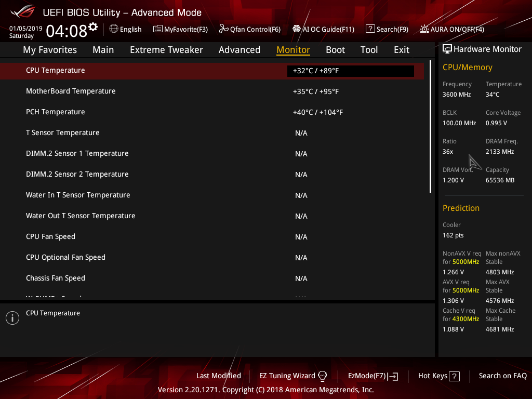Go to the Exit tab
The width and height of the screenshot is (532, 399).
pyautogui.click(x=401, y=49)
